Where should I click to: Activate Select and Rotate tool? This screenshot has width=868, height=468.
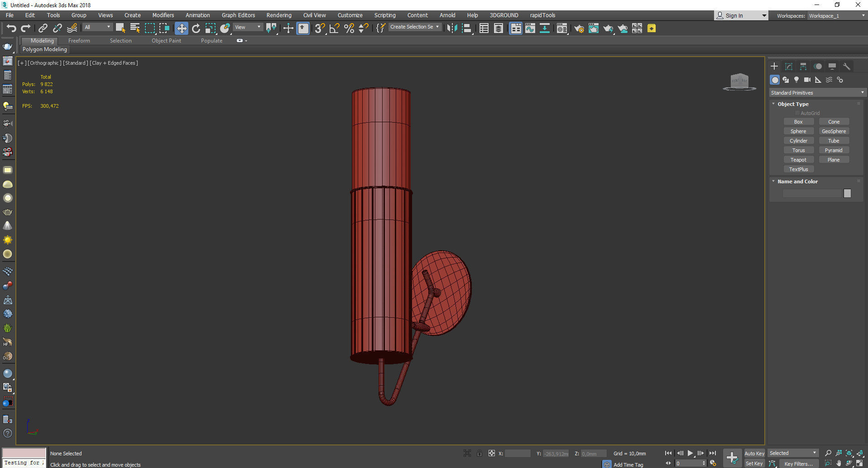(196, 29)
